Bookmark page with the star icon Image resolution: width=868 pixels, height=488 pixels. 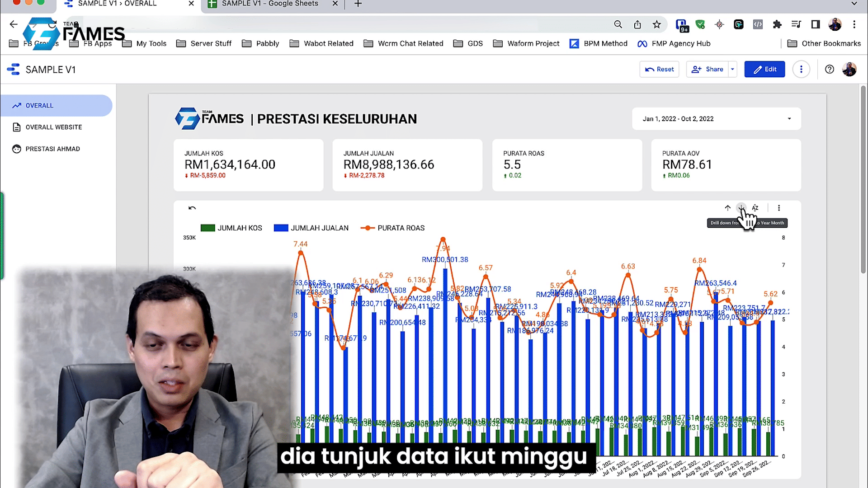click(656, 24)
